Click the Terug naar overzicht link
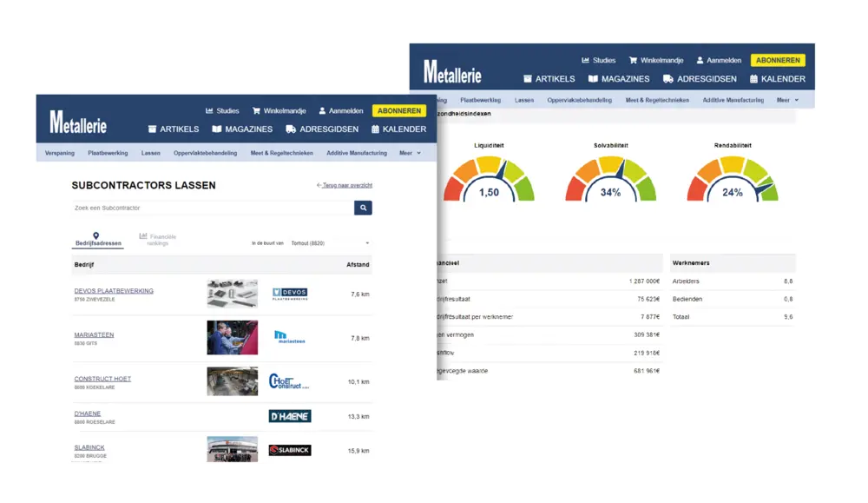Screen dimensions: 868x503 tap(345, 185)
